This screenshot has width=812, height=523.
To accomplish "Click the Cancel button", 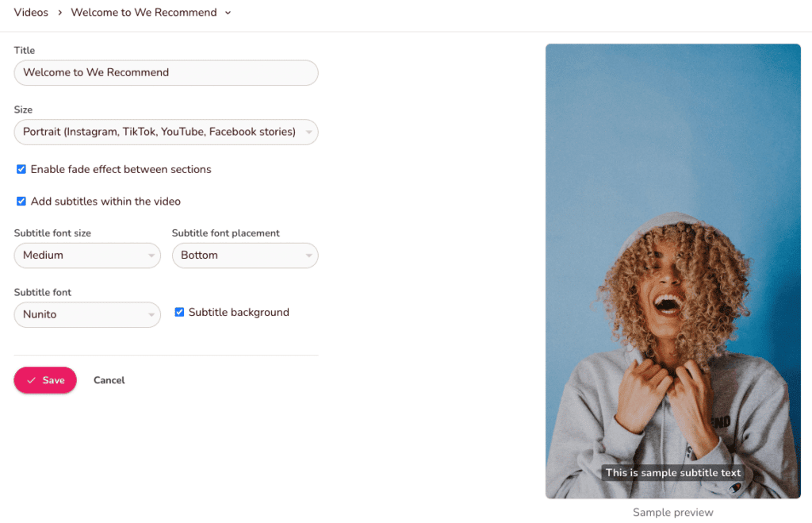I will pyautogui.click(x=109, y=380).
